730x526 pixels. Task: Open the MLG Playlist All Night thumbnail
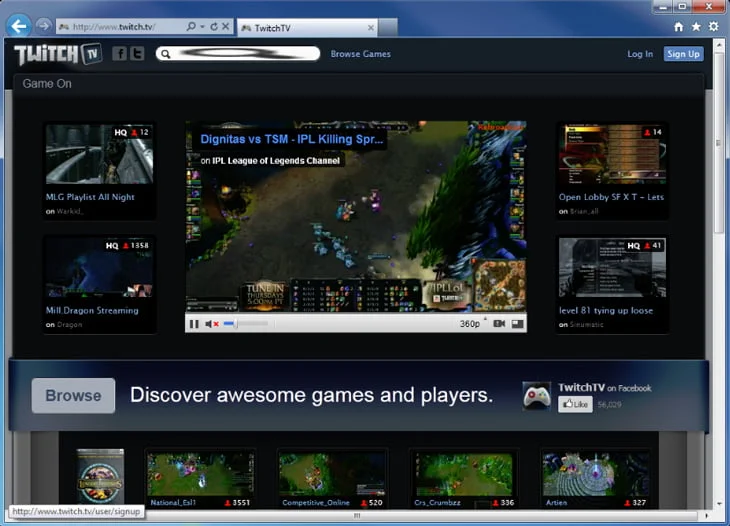click(x=99, y=154)
